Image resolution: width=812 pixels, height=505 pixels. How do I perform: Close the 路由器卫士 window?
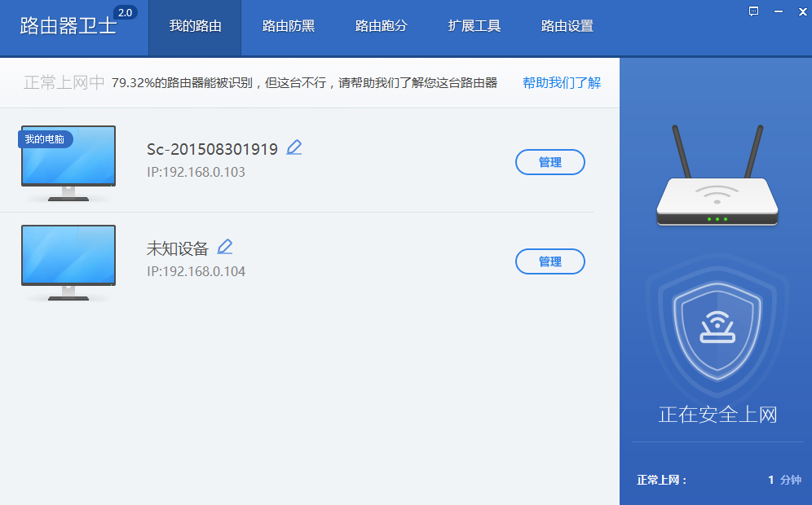click(803, 11)
